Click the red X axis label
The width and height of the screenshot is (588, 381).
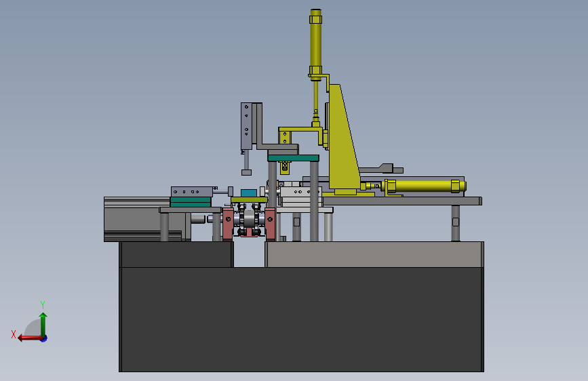[14, 334]
